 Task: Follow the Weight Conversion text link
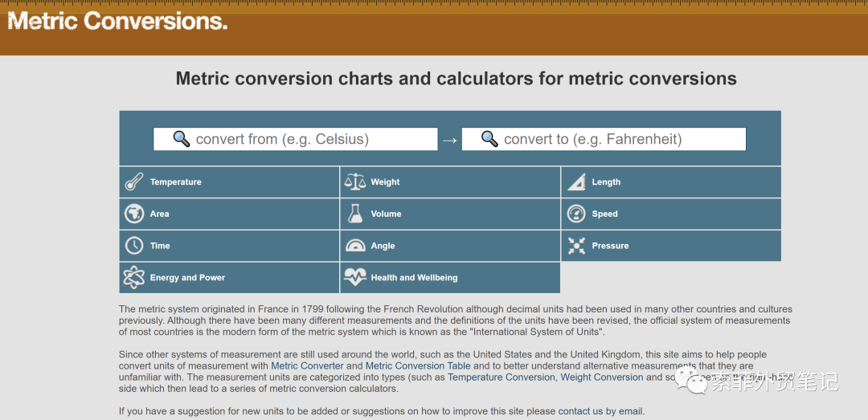[602, 377]
